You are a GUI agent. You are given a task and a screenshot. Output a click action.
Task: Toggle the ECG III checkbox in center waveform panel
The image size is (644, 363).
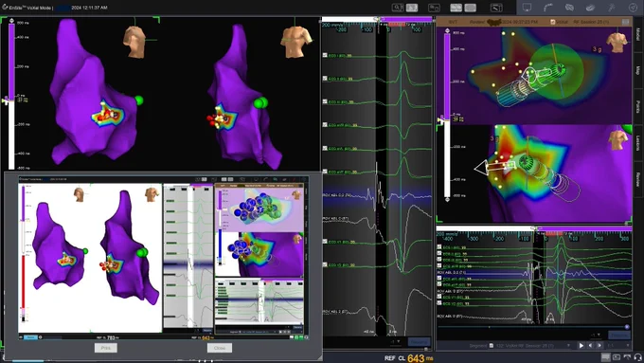[325, 101]
